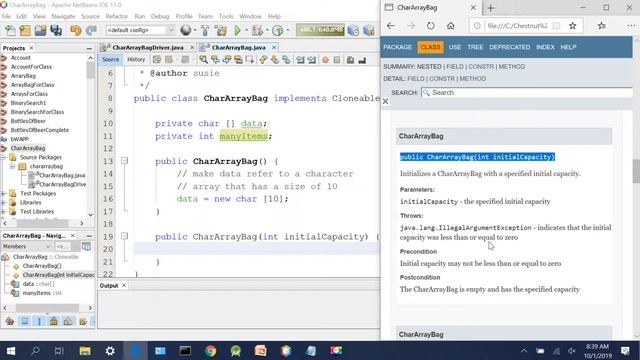Screen dimensions: 640x360
Task: Click the Toggle Bookmark editor icon
Action: click(x=287, y=60)
